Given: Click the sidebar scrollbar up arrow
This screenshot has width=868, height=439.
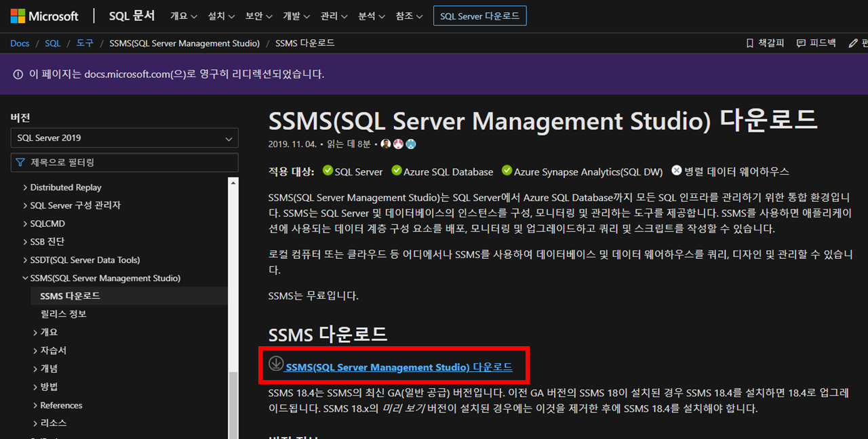Looking at the screenshot, I should pyautogui.click(x=233, y=183).
